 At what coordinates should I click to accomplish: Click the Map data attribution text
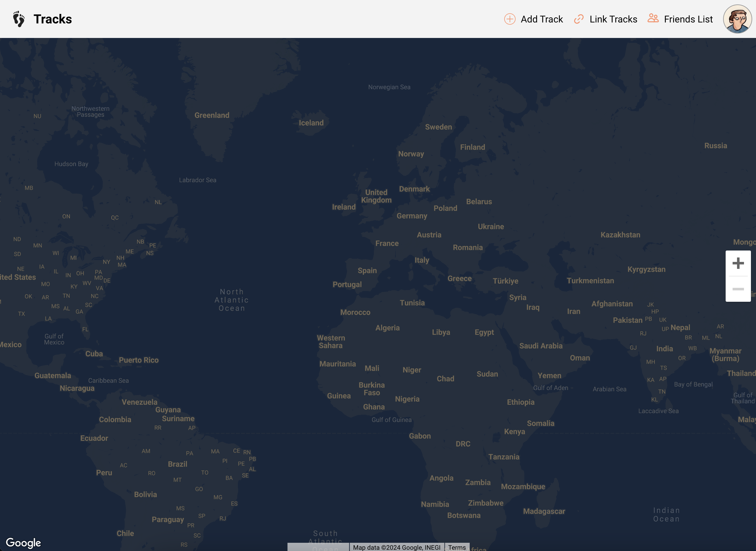click(x=397, y=547)
